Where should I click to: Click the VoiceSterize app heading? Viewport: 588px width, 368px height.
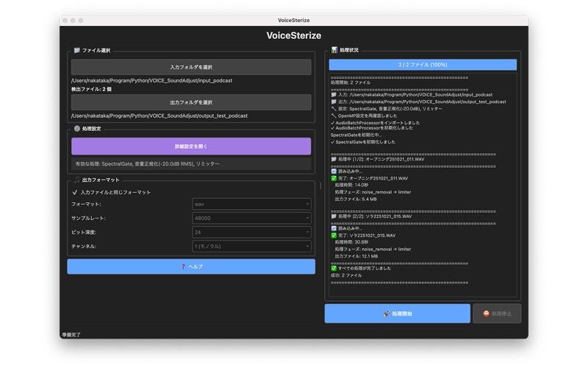(294, 35)
